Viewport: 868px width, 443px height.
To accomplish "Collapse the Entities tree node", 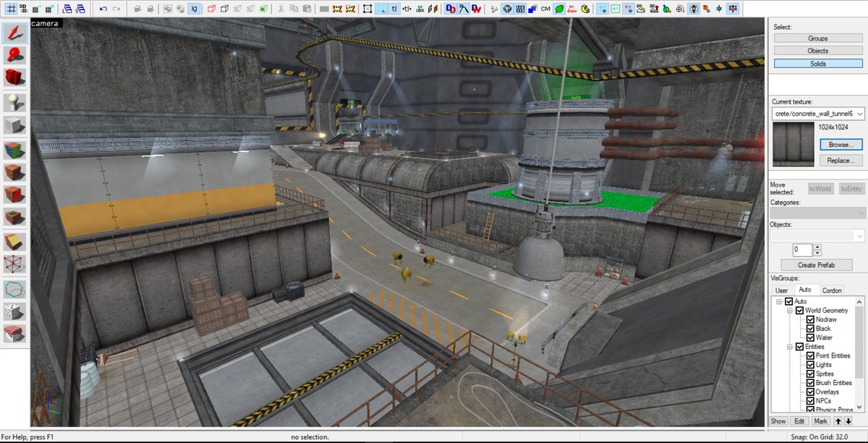I will [790, 347].
